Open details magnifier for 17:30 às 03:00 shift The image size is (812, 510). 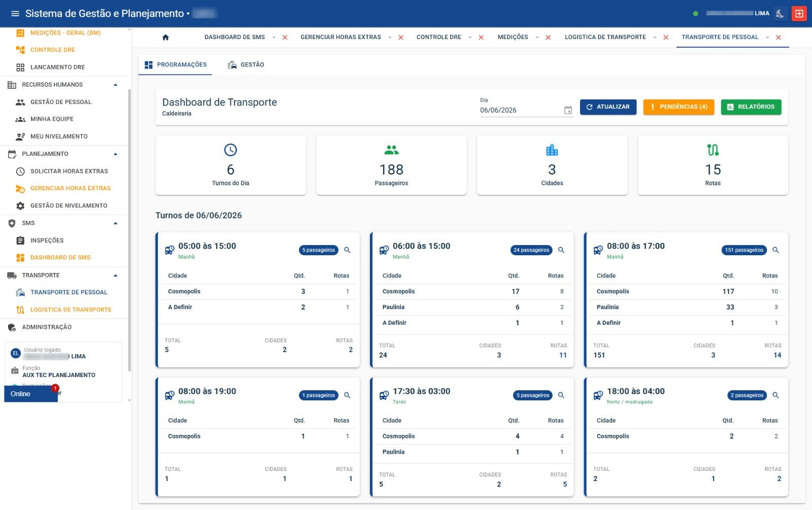click(561, 395)
